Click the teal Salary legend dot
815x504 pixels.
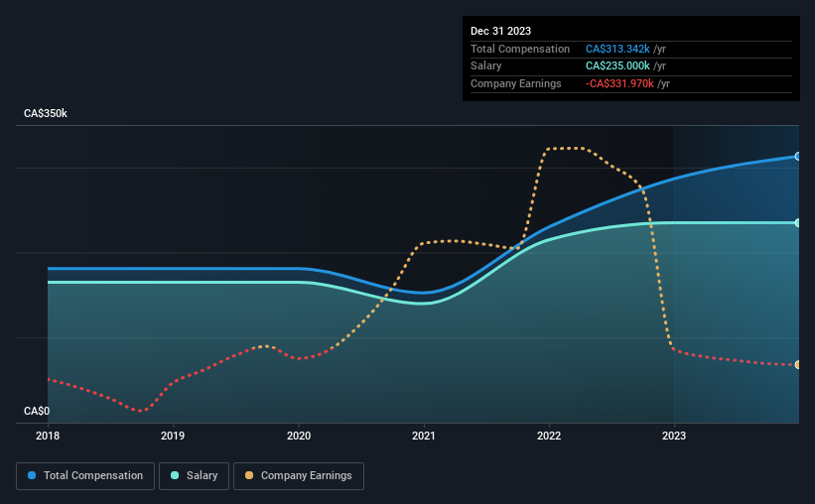click(x=175, y=475)
